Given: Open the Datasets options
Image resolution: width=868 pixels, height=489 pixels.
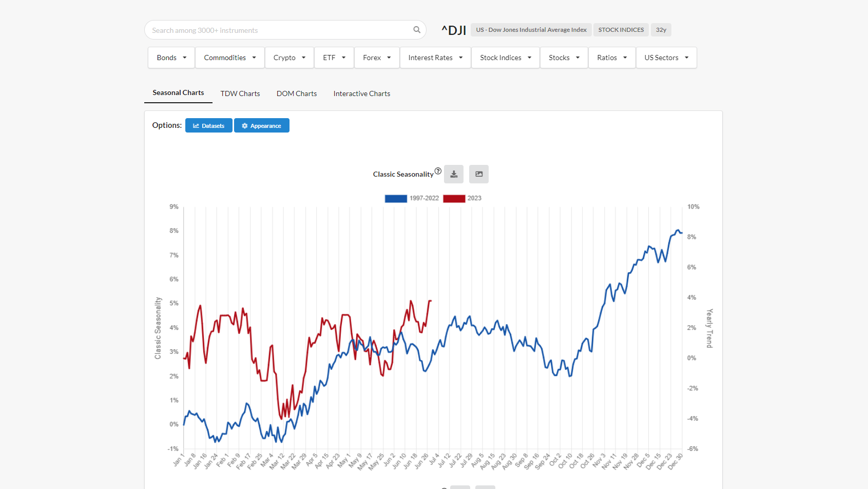Looking at the screenshot, I should [x=208, y=126].
